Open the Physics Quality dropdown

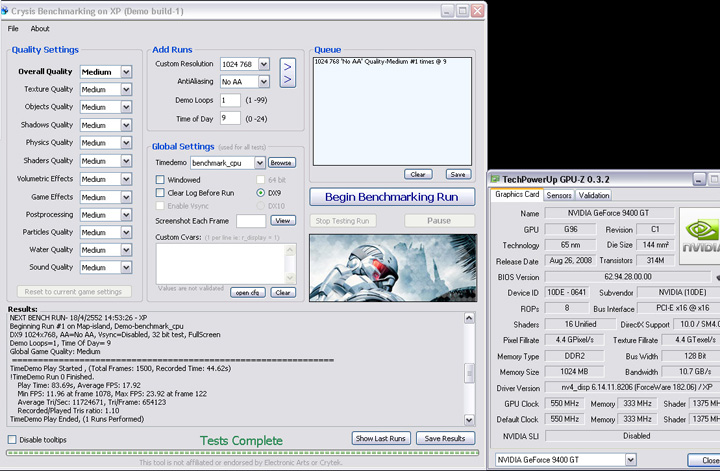(x=126, y=143)
